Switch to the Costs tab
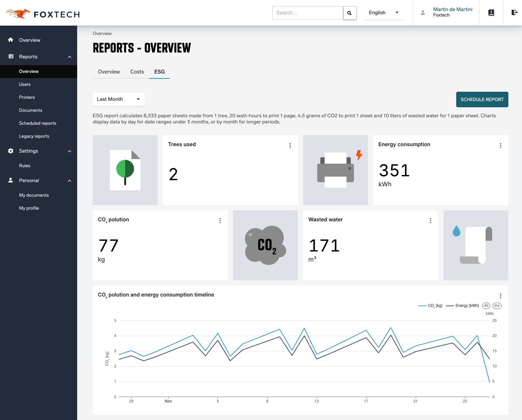The width and height of the screenshot is (522, 420). coord(137,72)
